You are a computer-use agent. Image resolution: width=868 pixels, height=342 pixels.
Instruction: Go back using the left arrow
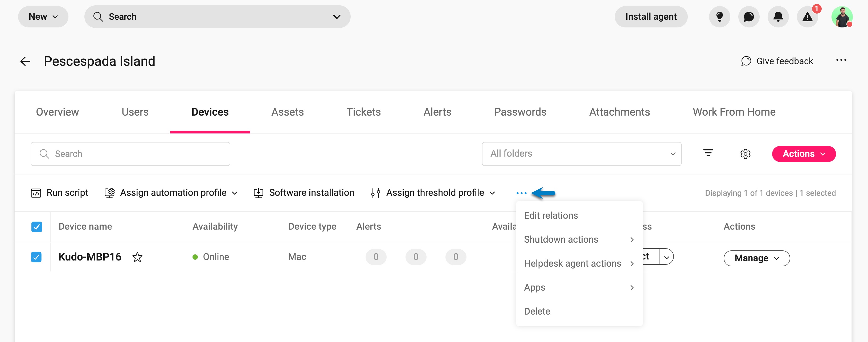25,61
